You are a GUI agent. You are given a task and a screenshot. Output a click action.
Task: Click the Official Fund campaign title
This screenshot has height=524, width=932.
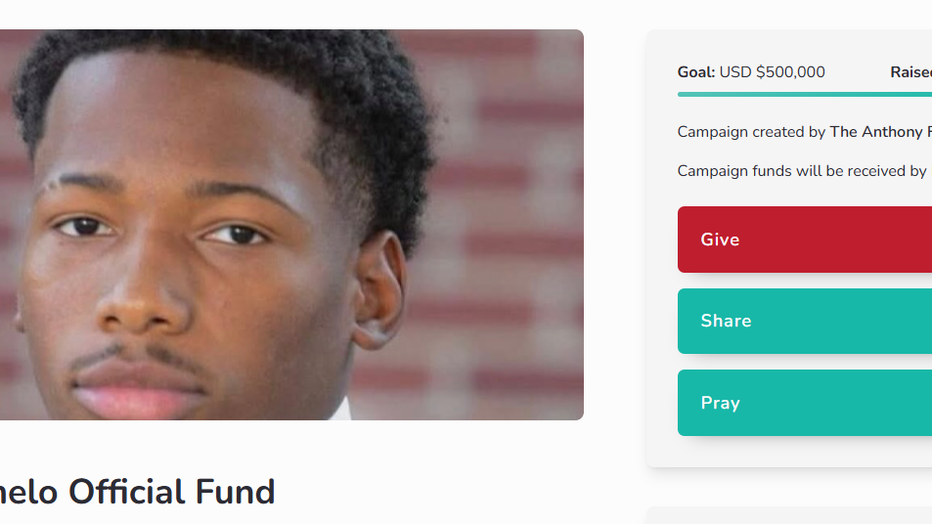click(137, 492)
